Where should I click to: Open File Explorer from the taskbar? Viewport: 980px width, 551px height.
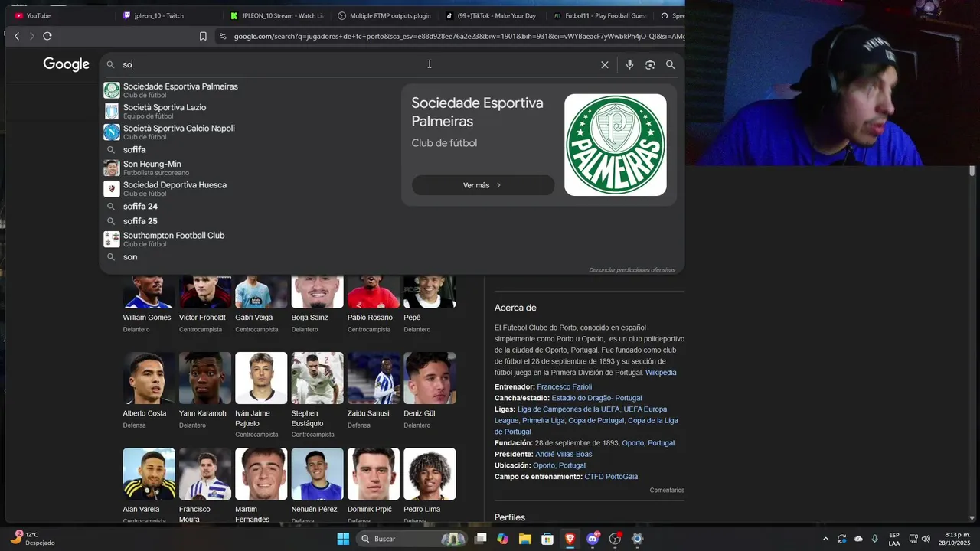pyautogui.click(x=525, y=539)
